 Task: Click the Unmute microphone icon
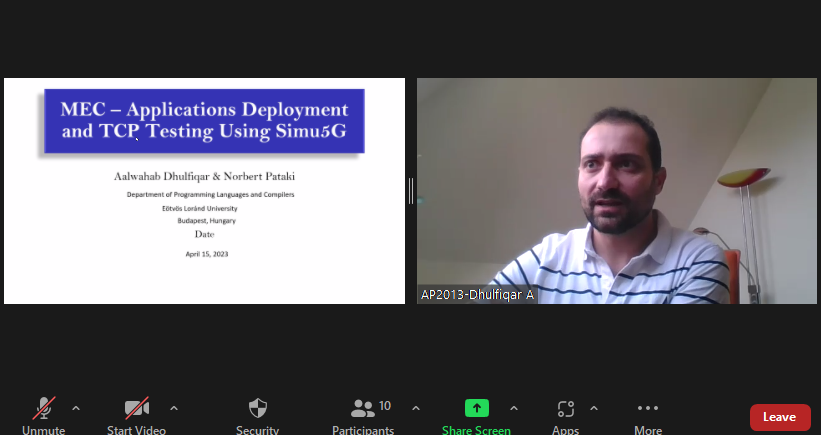point(44,408)
